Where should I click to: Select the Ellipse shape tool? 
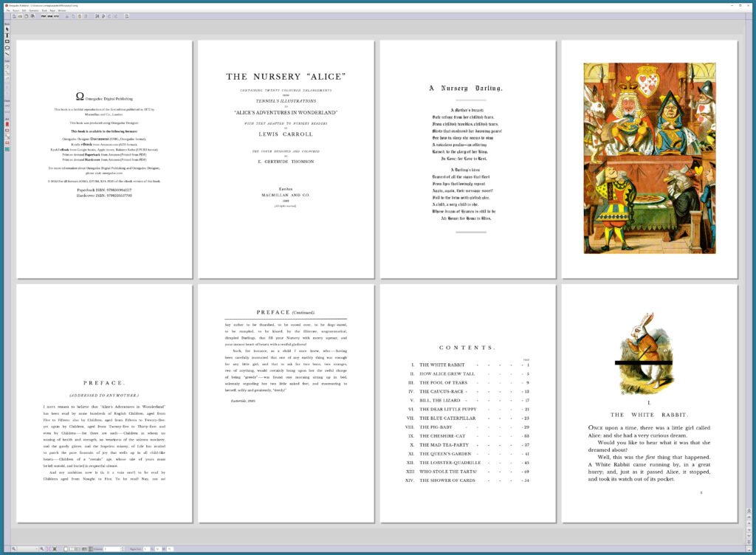(x=7, y=48)
